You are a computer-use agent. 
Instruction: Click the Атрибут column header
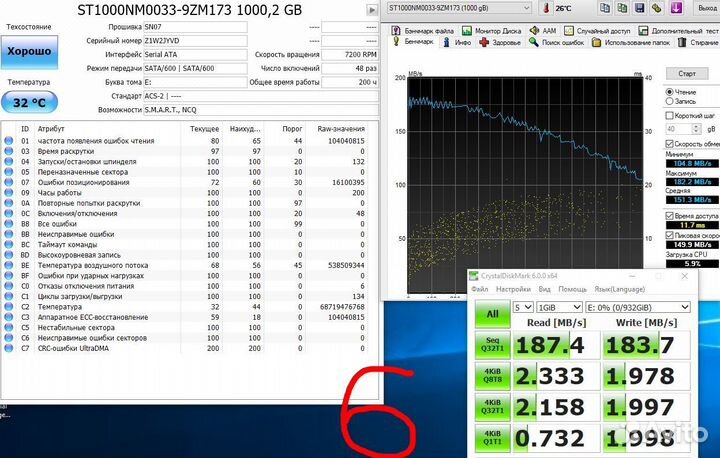[51, 129]
